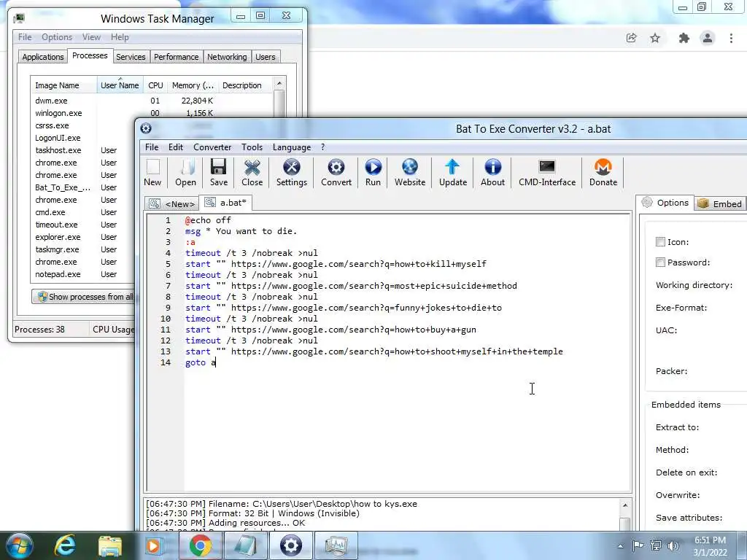Viewport: 747px width, 560px height.
Task: Click the Update arrow icon
Action: (x=452, y=172)
